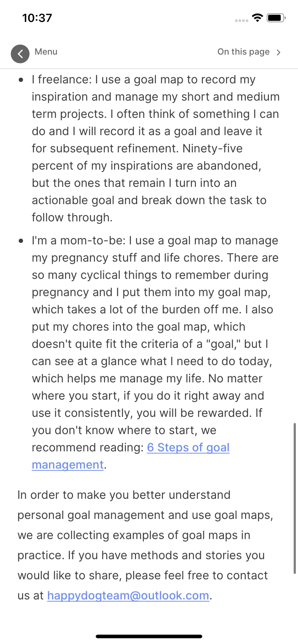The height and width of the screenshot is (644, 298).
Task: Click the text 'I freelance:' at paragraph start
Action: [62, 79]
